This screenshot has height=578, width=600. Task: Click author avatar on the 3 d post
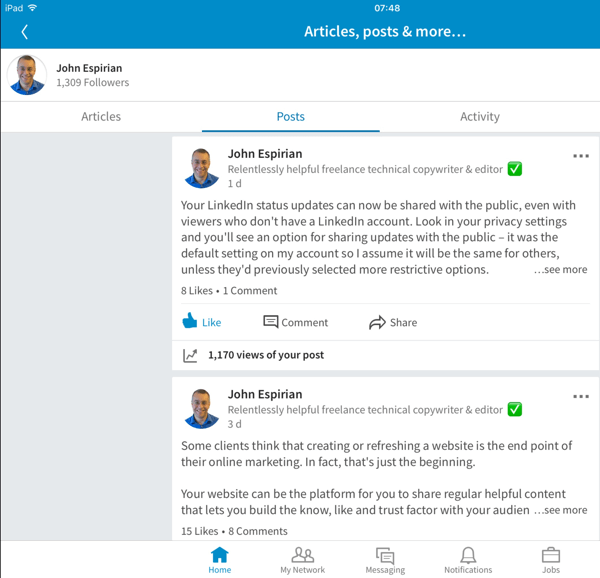click(x=202, y=409)
